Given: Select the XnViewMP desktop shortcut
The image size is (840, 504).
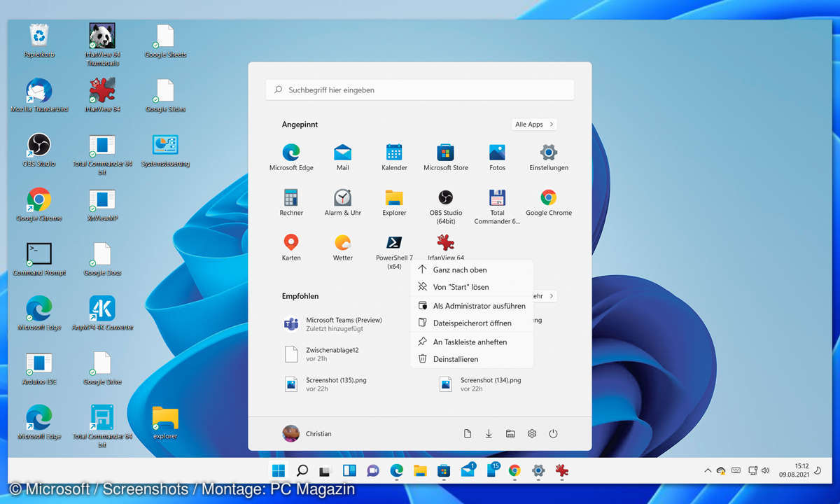Looking at the screenshot, I should 102,205.
